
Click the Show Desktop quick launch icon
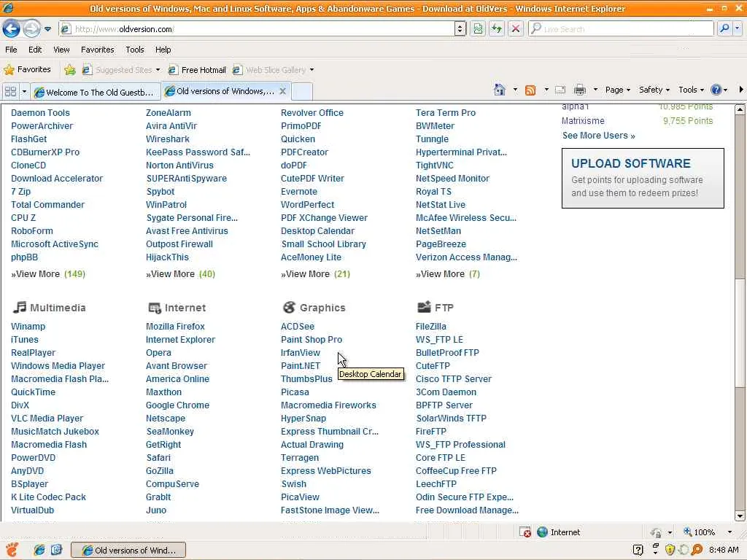[x=56, y=550]
